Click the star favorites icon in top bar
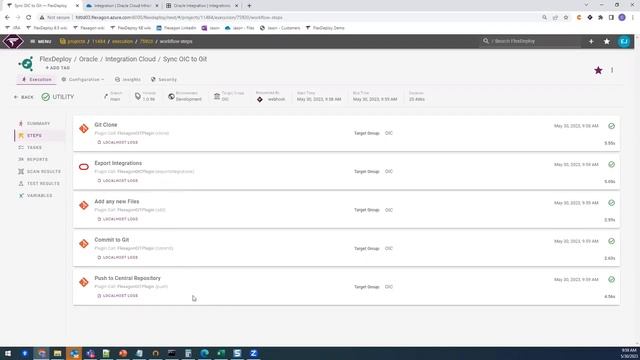 coord(607,42)
